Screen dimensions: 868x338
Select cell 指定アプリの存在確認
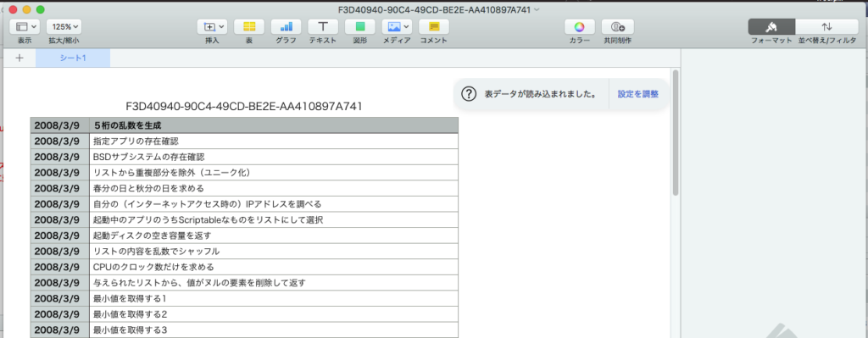click(x=274, y=141)
